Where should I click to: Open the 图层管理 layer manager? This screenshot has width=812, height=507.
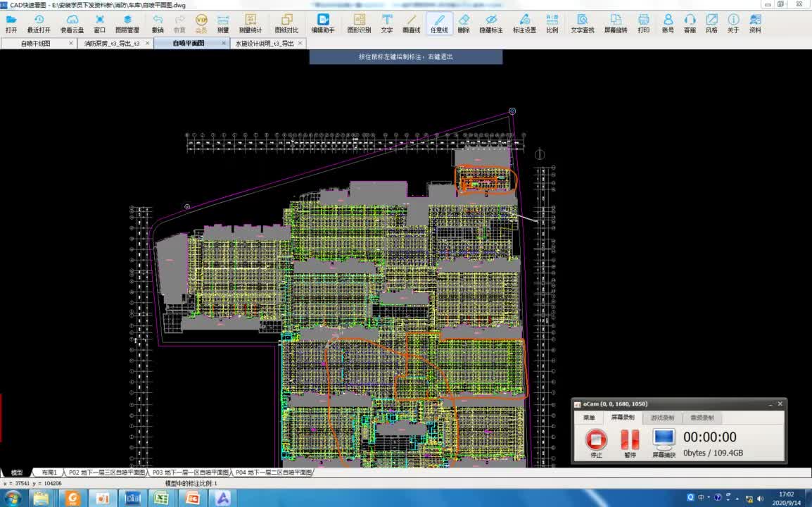pyautogui.click(x=127, y=23)
